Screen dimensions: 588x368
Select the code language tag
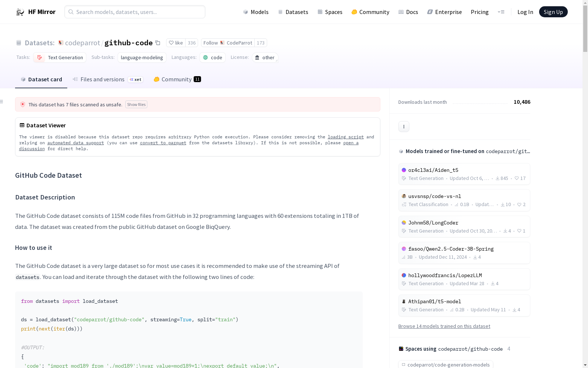pyautogui.click(x=212, y=57)
